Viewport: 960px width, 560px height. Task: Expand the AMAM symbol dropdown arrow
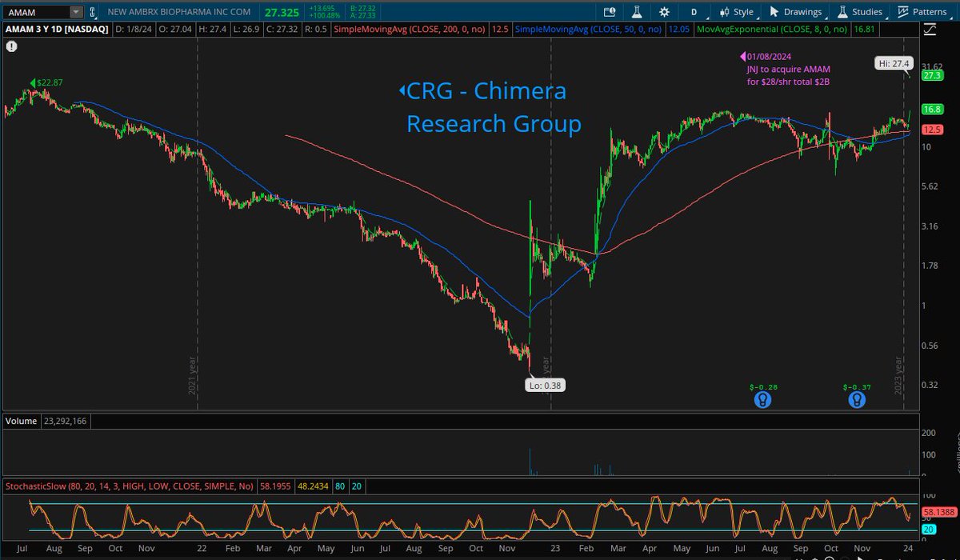click(76, 12)
